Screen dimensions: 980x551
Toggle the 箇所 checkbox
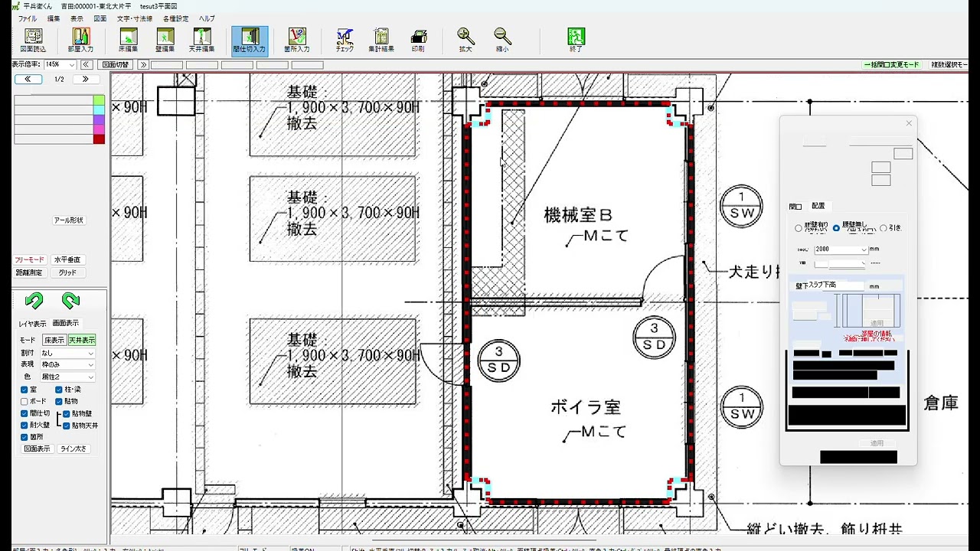click(24, 437)
